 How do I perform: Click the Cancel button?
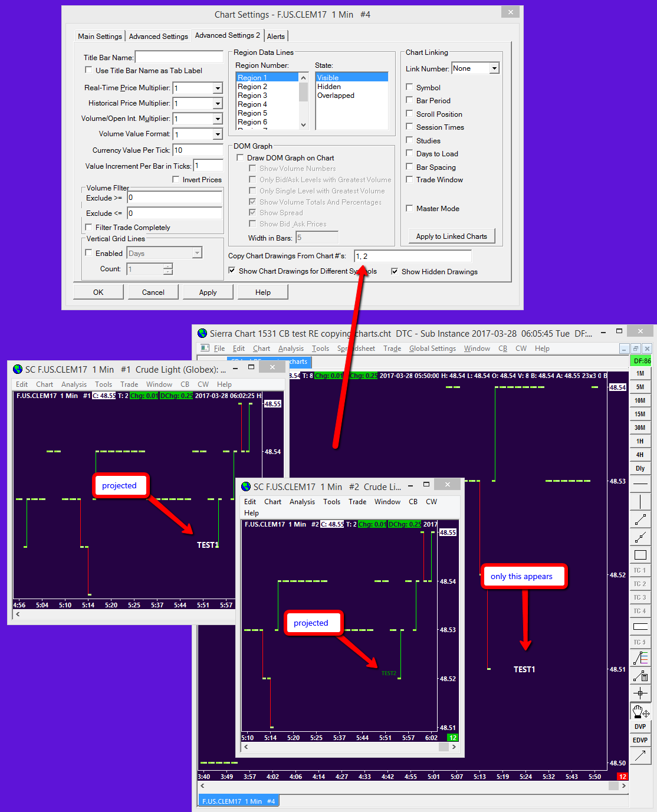(153, 292)
